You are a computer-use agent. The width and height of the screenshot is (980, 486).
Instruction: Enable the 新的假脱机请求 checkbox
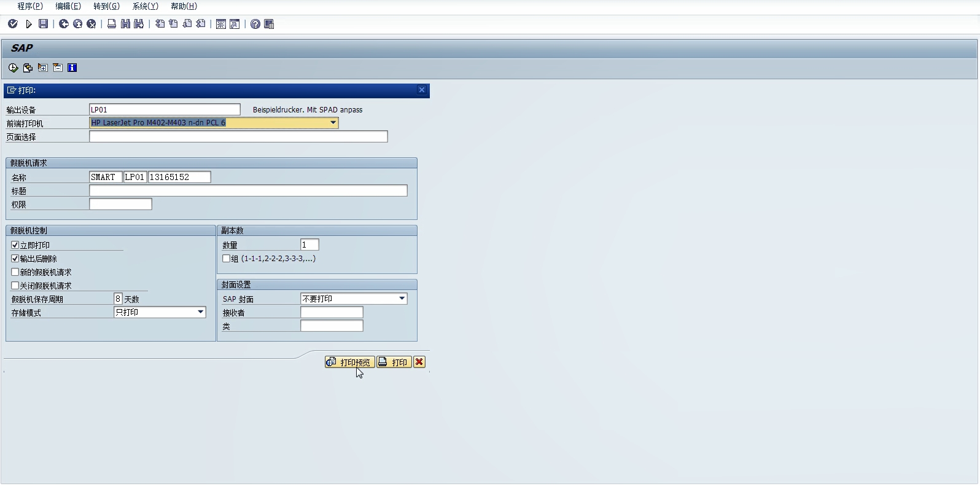click(15, 272)
